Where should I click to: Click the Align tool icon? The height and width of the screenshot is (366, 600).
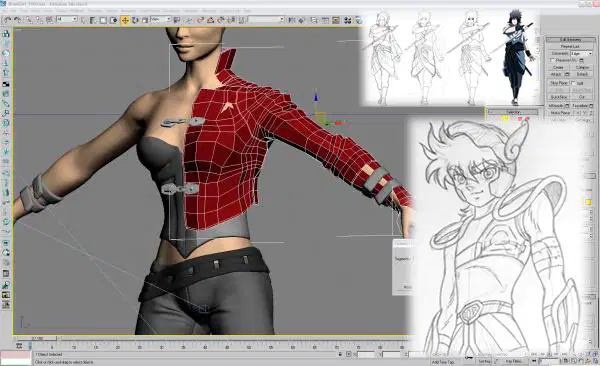(x=302, y=20)
